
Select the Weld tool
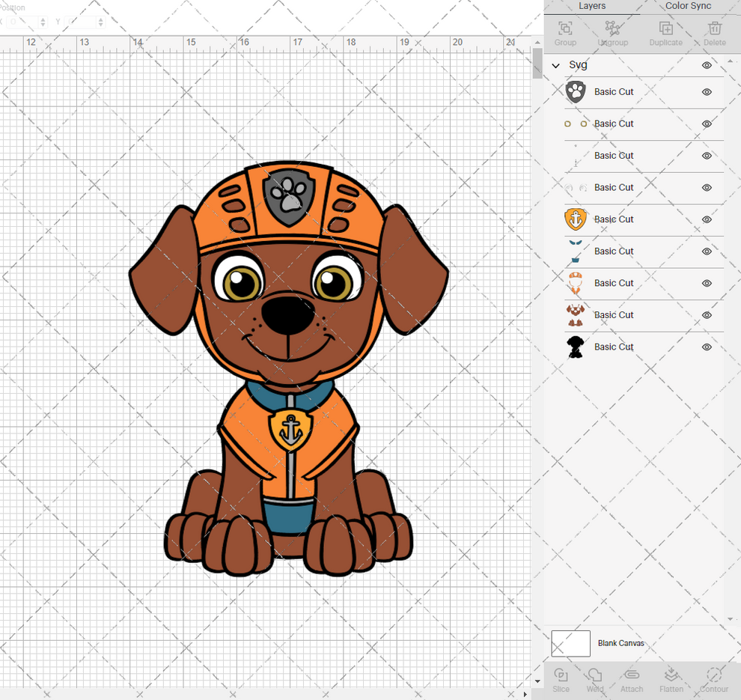(x=594, y=680)
